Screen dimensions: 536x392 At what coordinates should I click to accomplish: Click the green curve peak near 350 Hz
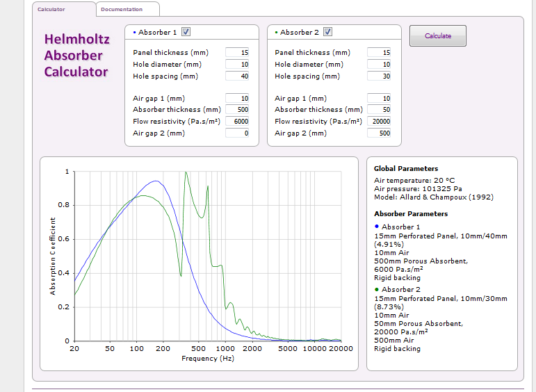point(186,172)
